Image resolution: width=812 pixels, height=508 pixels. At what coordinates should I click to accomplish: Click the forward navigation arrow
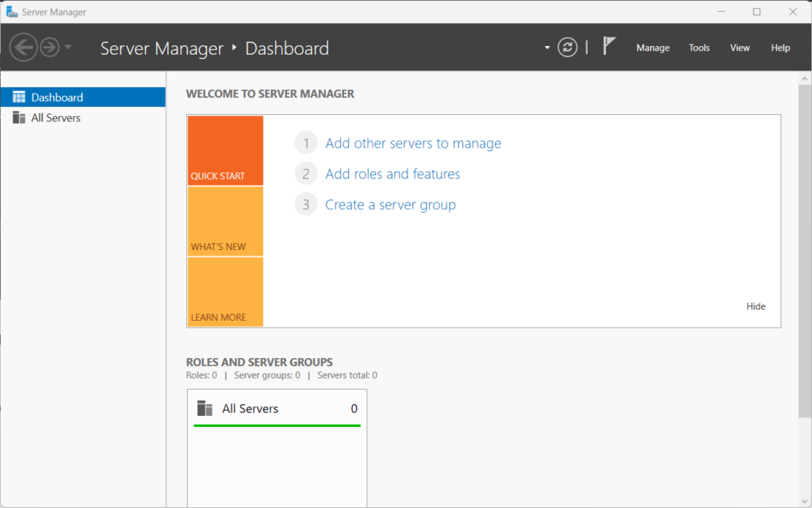50,48
